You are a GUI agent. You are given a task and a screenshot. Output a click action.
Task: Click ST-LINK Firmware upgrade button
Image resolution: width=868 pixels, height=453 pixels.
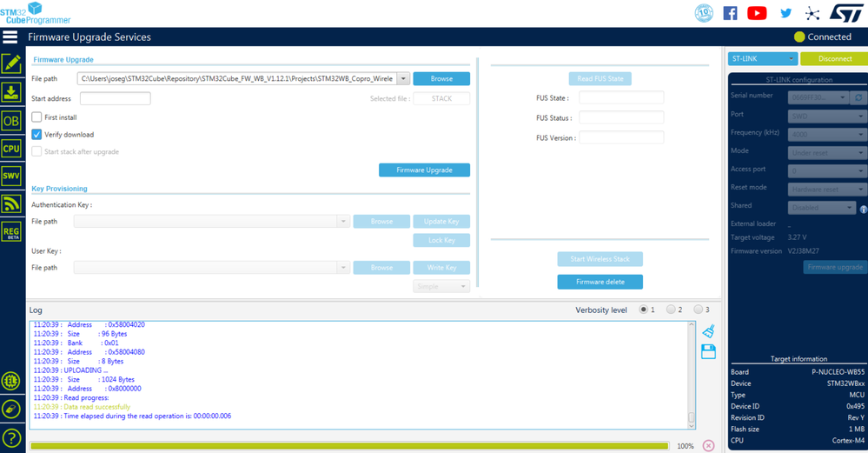point(835,267)
